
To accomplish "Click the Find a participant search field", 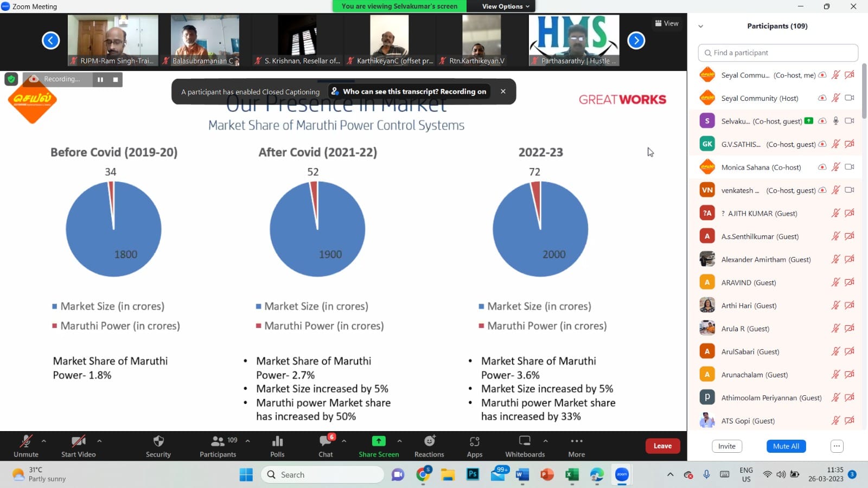I will point(778,53).
